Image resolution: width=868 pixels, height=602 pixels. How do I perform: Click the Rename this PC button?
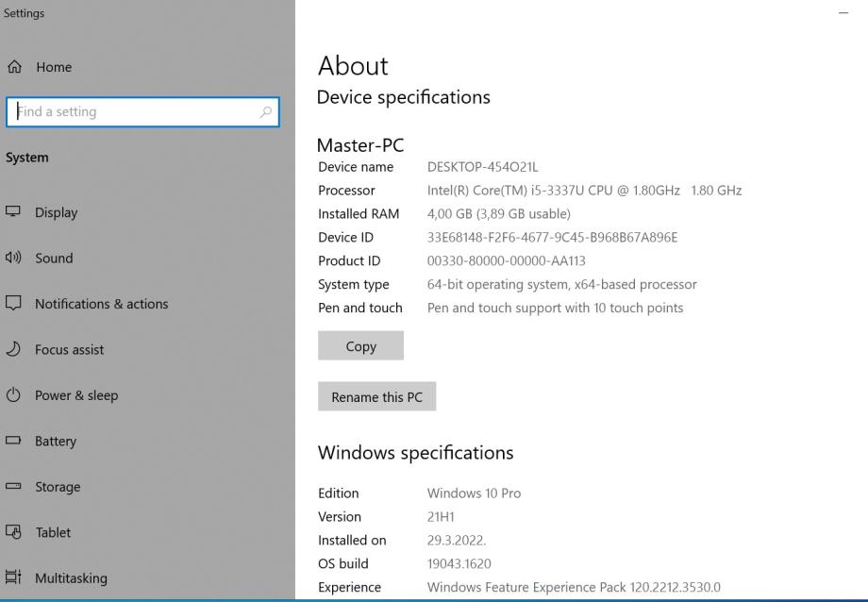point(377,397)
